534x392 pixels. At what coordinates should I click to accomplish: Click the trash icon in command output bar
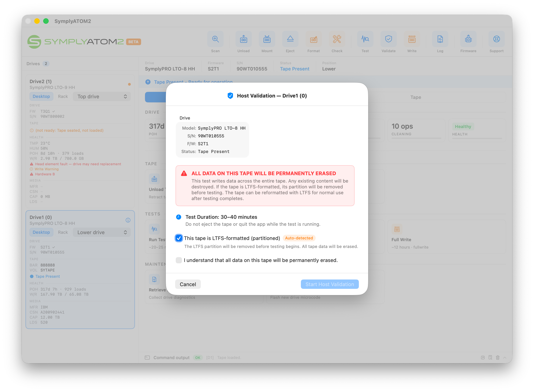(x=497, y=358)
